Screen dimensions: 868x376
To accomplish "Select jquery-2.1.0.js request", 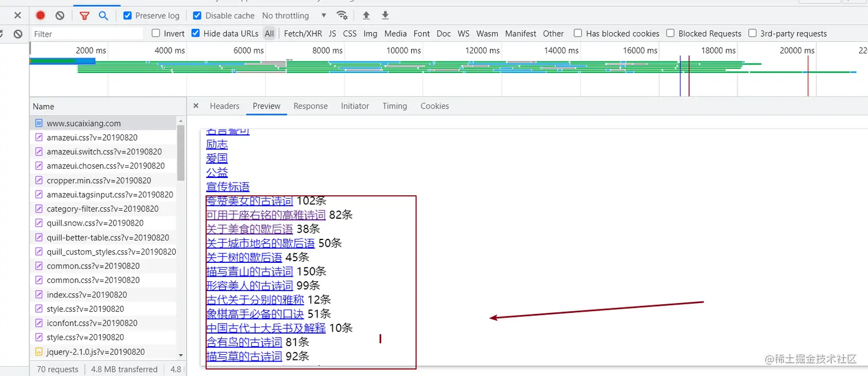I will pos(103,351).
